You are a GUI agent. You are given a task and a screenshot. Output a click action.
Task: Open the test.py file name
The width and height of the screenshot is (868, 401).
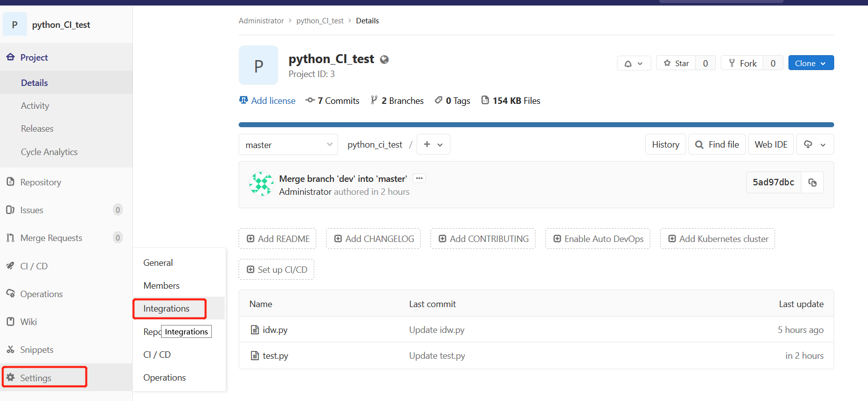coord(275,355)
